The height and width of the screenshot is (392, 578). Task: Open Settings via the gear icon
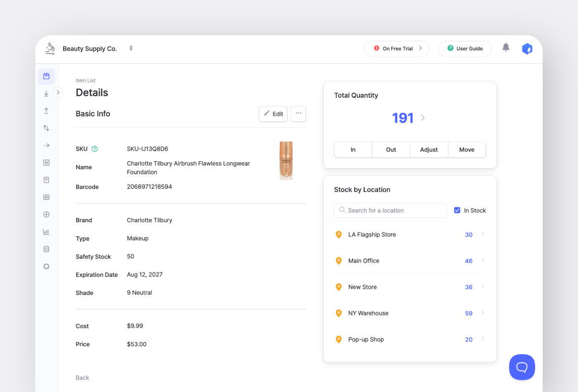point(46,266)
